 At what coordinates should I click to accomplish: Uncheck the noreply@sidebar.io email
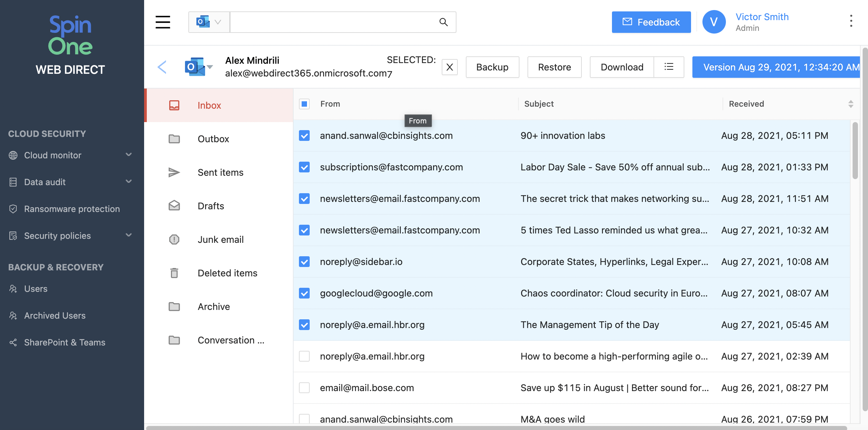coord(304,261)
